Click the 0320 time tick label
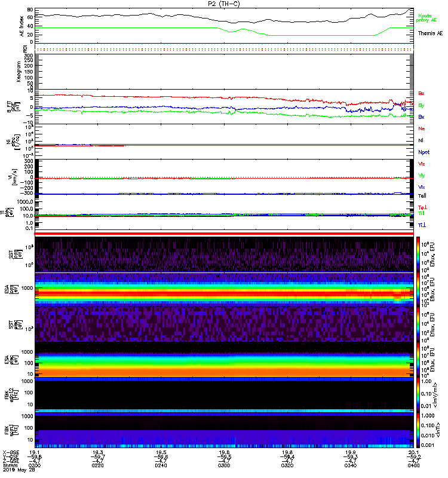Screen dimensions: 448x478 point(287,465)
